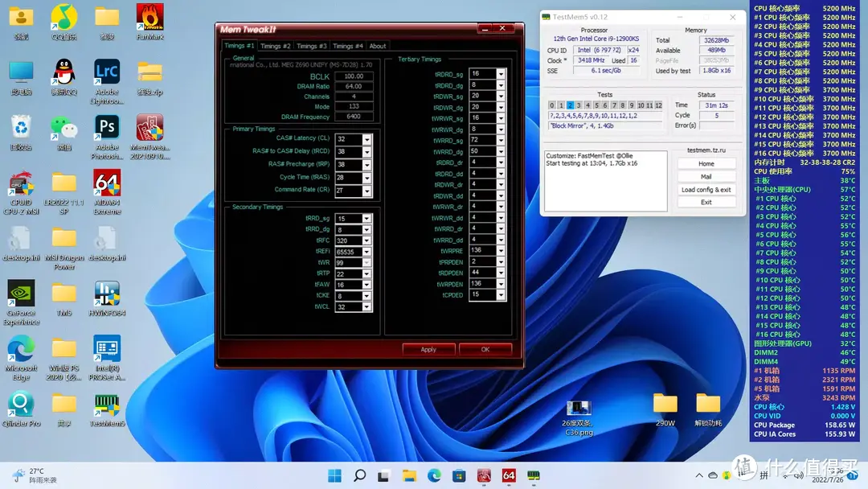Launch the Qfinder Pro shortcut
Image resolution: width=868 pixels, height=489 pixels.
coord(21,409)
